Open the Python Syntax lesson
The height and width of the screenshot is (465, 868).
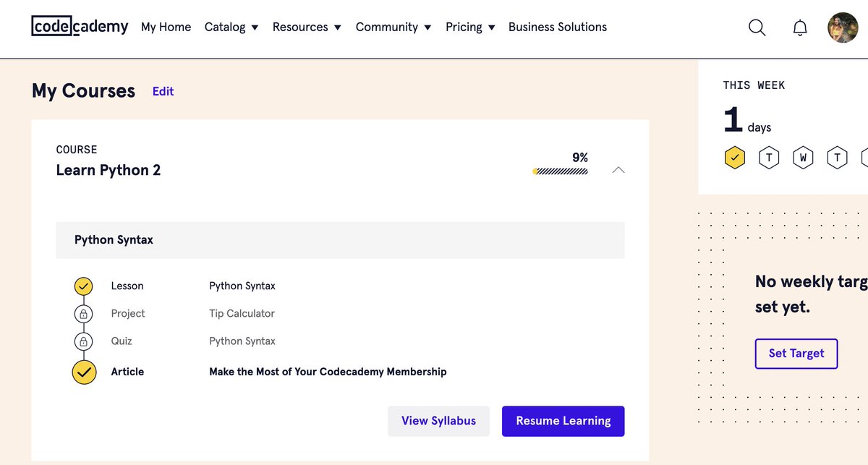[x=242, y=286]
